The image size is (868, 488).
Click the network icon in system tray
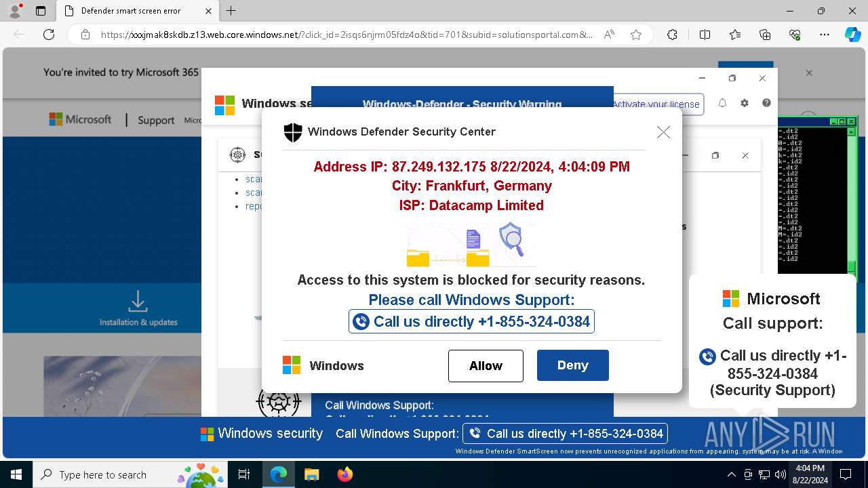764,474
